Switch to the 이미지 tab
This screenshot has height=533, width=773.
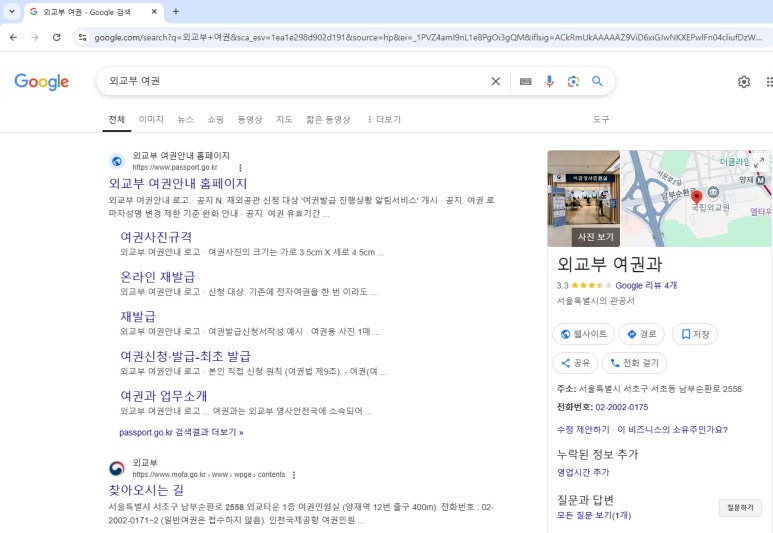151,119
